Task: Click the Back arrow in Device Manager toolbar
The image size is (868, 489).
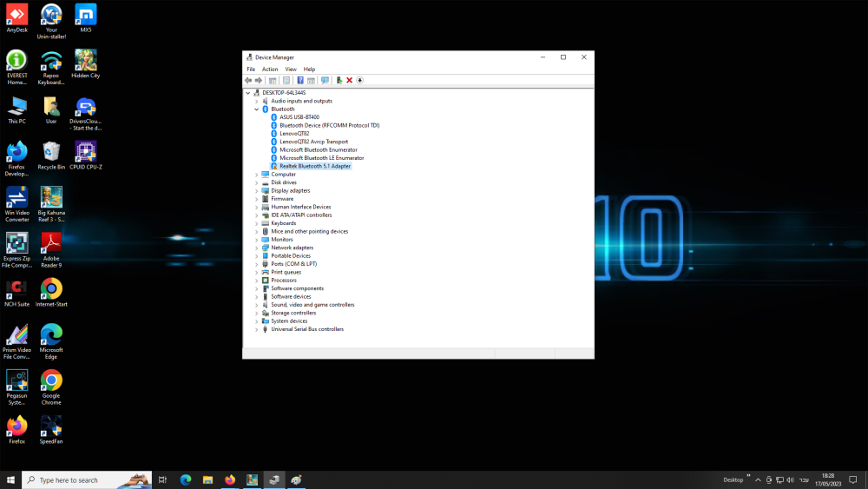Action: click(x=248, y=80)
